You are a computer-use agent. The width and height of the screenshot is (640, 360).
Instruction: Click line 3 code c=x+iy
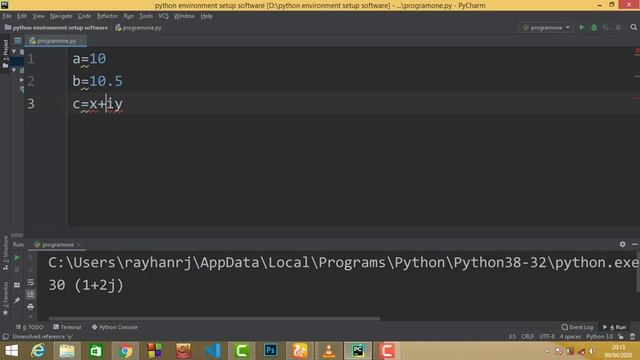[x=98, y=104]
